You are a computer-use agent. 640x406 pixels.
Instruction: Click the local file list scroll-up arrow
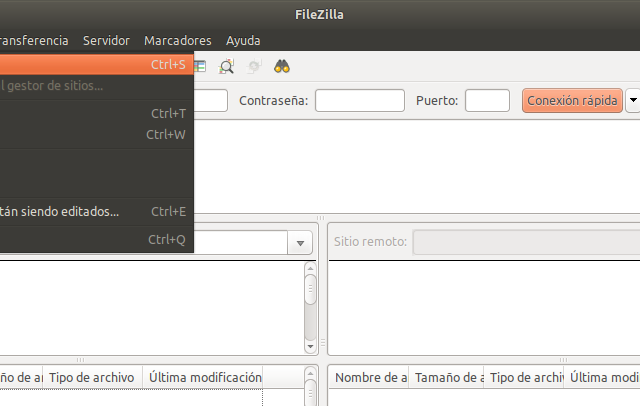310,373
